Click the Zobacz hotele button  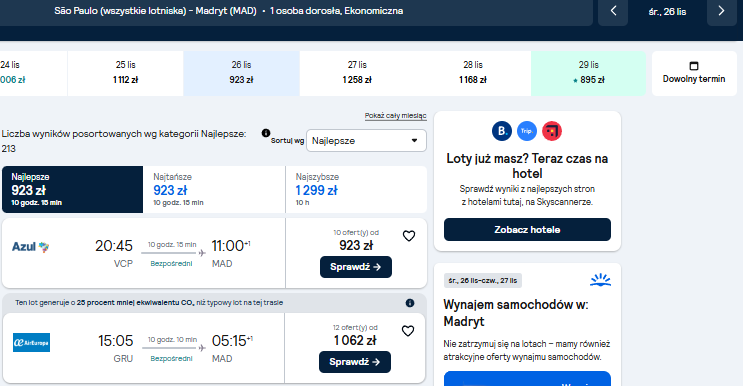click(x=527, y=230)
